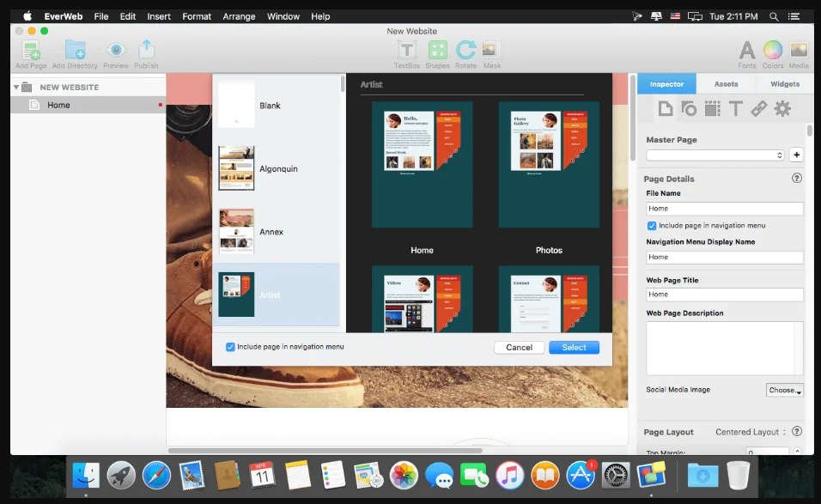
Task: Insert a TextBox from the toolbar
Action: [x=407, y=51]
